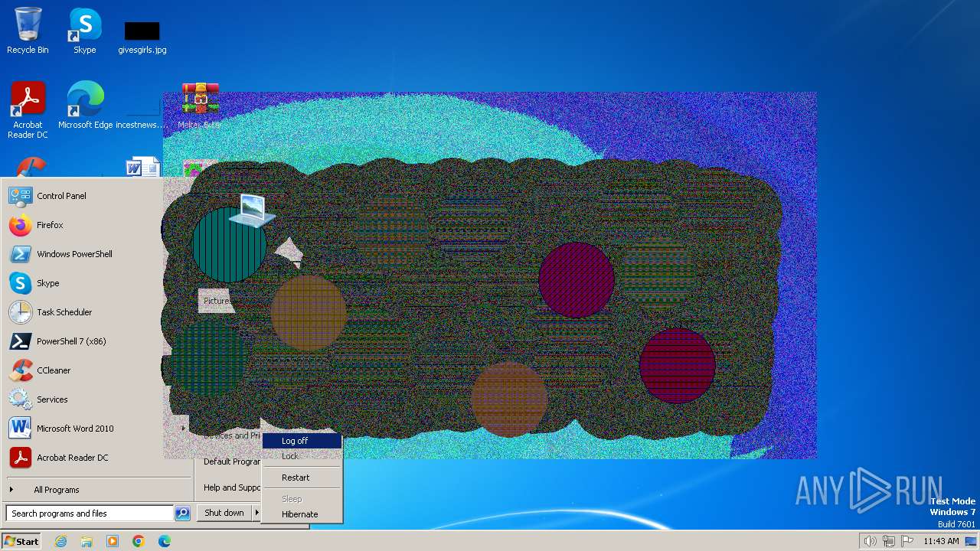Click the taskbar clock showing 11:43 AM
The height and width of the screenshot is (551, 980).
(x=941, y=541)
